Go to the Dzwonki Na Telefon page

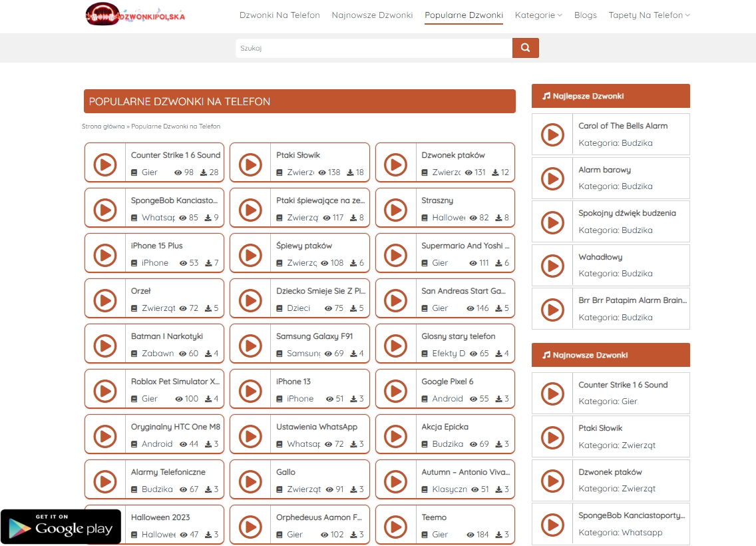pyautogui.click(x=280, y=15)
